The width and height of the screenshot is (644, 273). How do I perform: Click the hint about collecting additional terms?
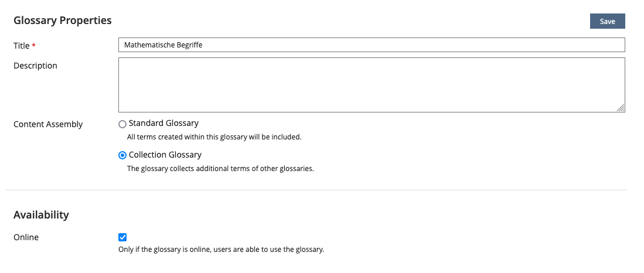click(x=220, y=169)
